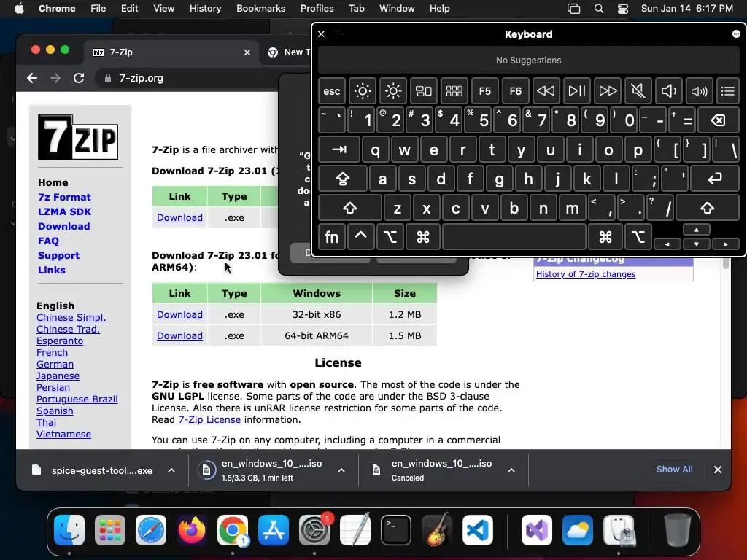Tap the right arrow key

click(725, 244)
